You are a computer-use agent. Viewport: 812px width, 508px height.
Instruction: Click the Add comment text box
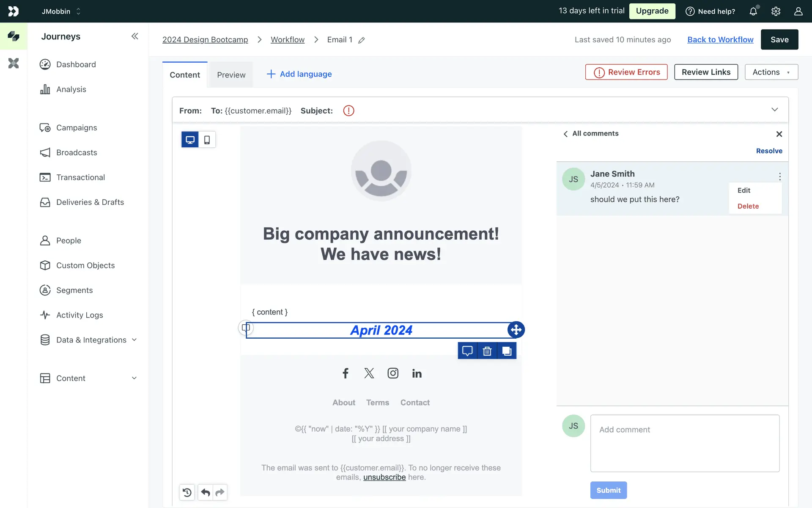(685, 443)
